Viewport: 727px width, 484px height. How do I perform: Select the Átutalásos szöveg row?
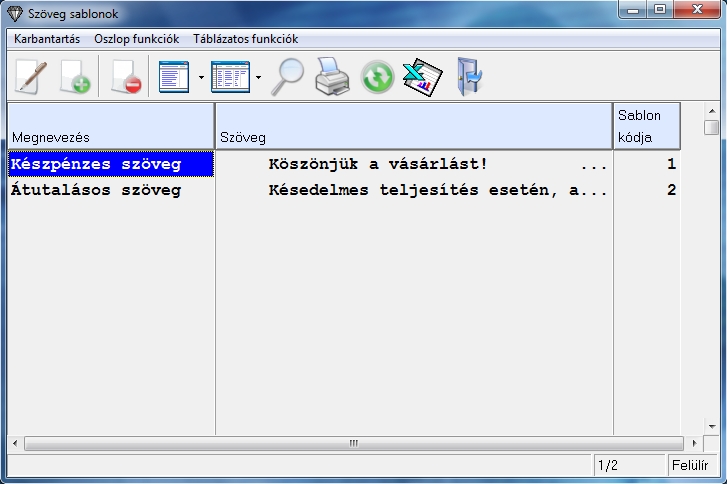point(96,190)
